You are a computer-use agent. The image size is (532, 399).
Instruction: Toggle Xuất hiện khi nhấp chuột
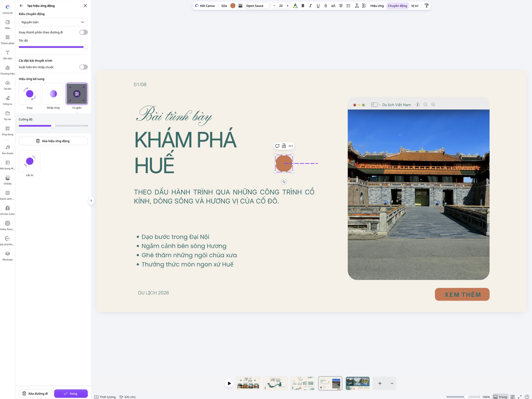84,67
